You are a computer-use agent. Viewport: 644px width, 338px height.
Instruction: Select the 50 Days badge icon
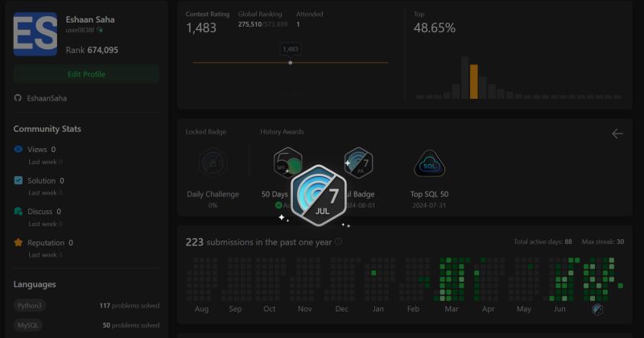click(287, 162)
